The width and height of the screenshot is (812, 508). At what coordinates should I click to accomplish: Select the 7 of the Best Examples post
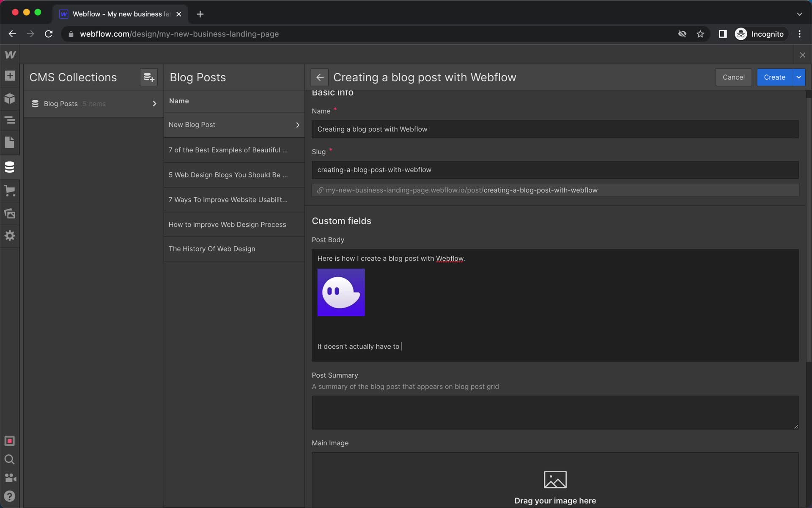click(234, 150)
